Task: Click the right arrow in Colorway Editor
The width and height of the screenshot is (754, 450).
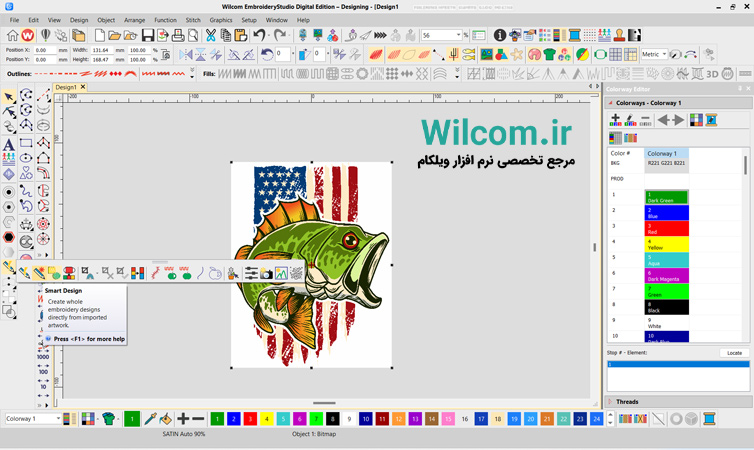Action: pyautogui.click(x=679, y=120)
